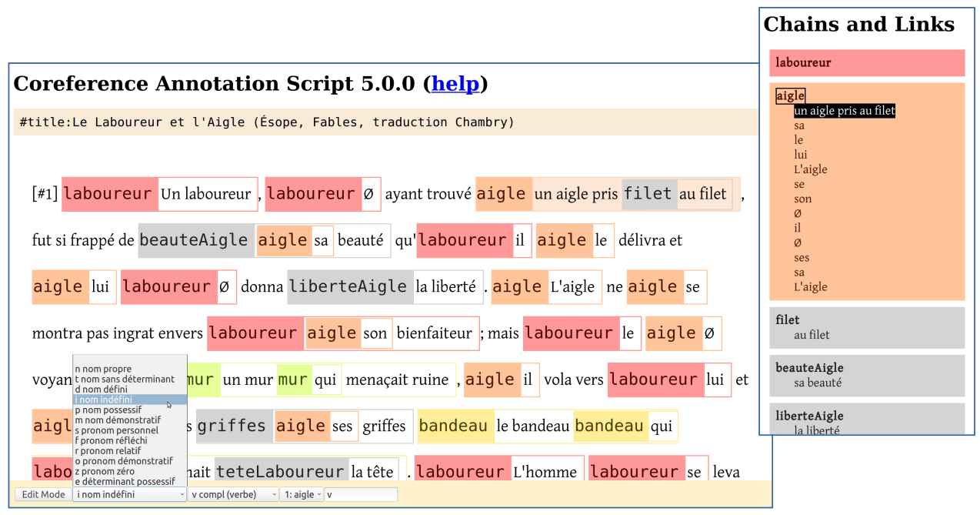Expand the "1: aigle" chain selector

pyautogui.click(x=302, y=494)
